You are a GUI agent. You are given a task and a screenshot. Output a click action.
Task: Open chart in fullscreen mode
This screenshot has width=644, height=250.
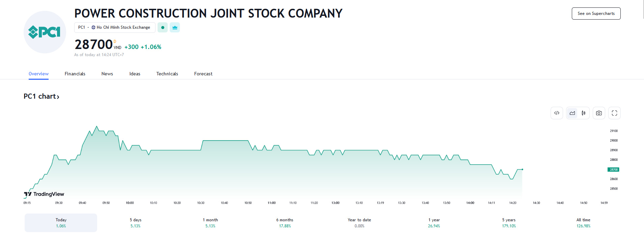point(614,113)
